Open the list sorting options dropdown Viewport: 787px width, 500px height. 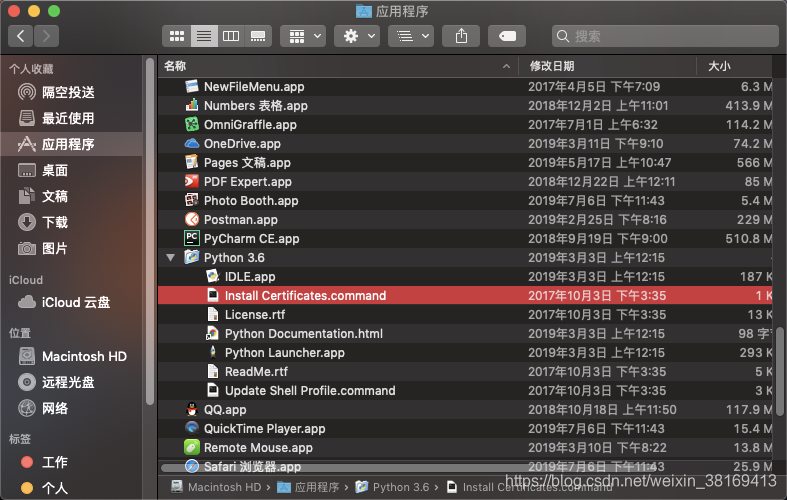(x=411, y=36)
